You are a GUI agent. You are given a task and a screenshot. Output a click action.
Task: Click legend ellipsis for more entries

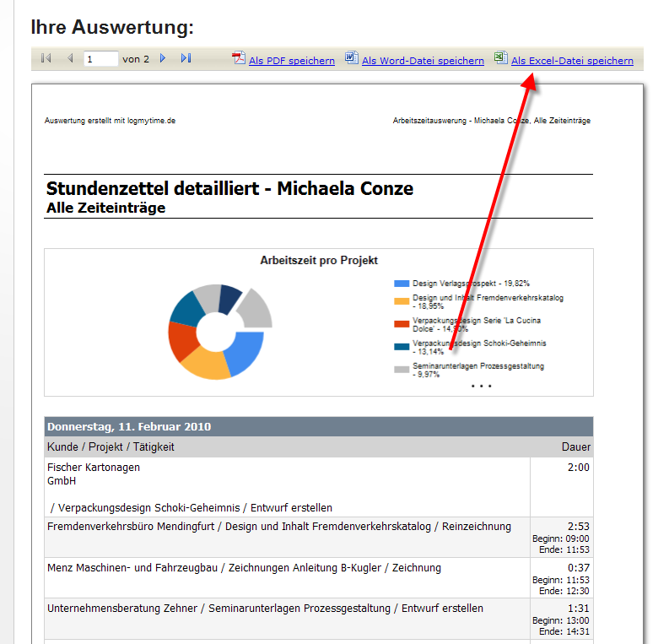[481, 387]
